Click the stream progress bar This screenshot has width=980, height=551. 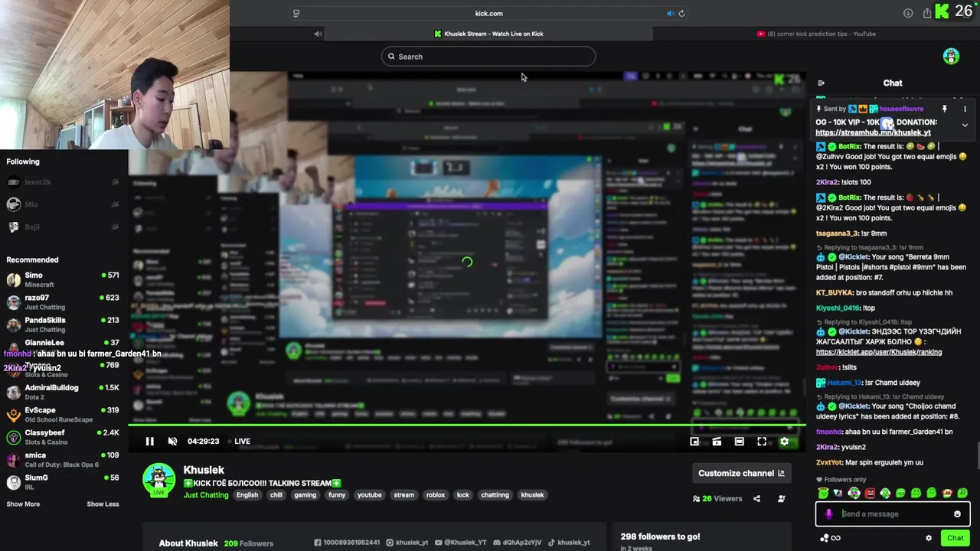[x=467, y=425]
